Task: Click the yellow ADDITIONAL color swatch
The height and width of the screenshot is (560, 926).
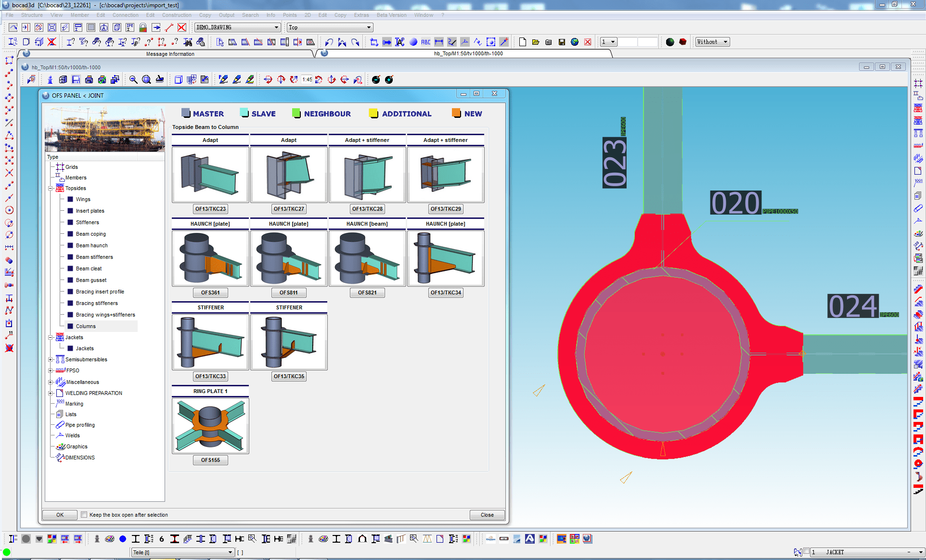Action: (373, 114)
